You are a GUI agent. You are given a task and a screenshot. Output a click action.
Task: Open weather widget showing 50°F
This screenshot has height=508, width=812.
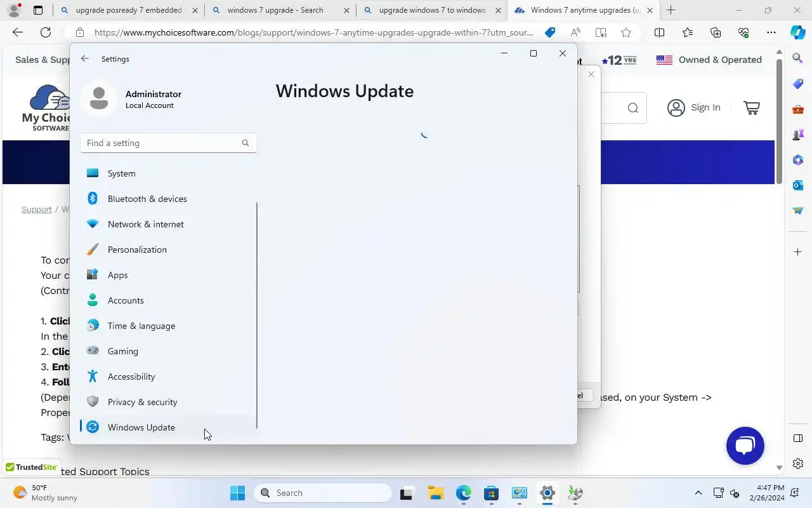pyautogui.click(x=46, y=493)
